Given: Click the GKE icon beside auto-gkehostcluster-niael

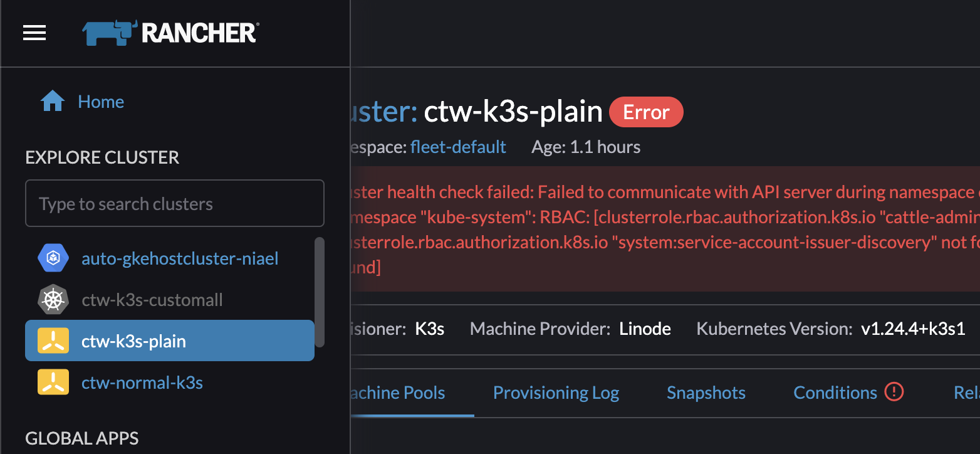Looking at the screenshot, I should click(x=53, y=258).
